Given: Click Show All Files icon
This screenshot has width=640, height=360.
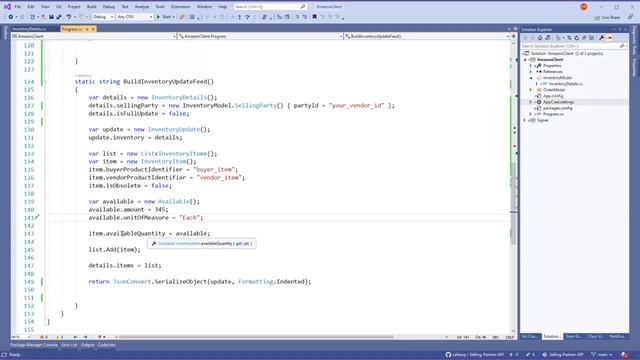Looking at the screenshot, I should coord(591,38).
